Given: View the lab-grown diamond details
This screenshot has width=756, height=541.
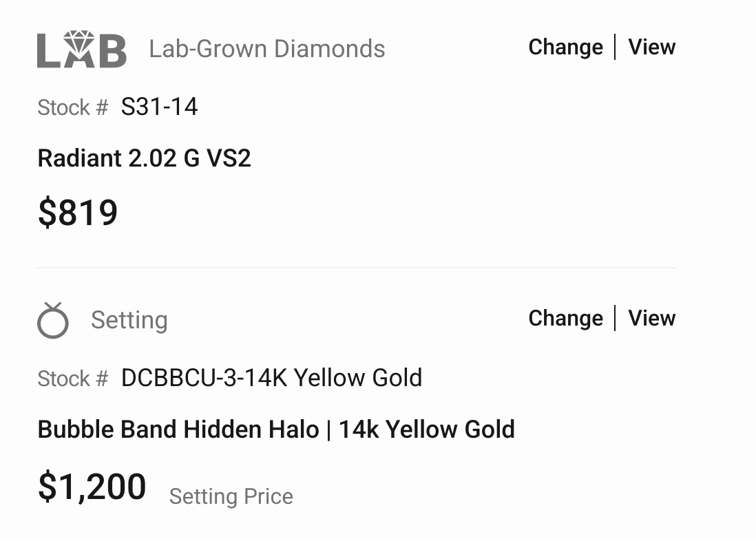Looking at the screenshot, I should [651, 47].
